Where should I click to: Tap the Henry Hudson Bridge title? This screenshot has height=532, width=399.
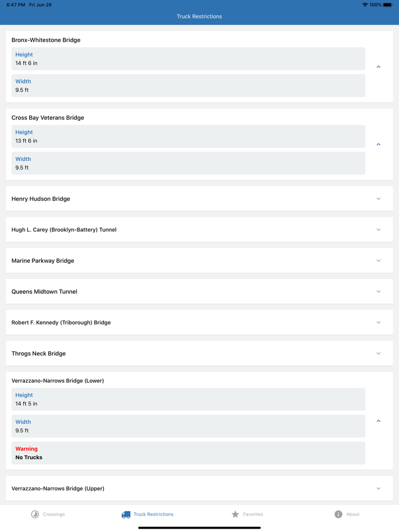click(x=41, y=199)
